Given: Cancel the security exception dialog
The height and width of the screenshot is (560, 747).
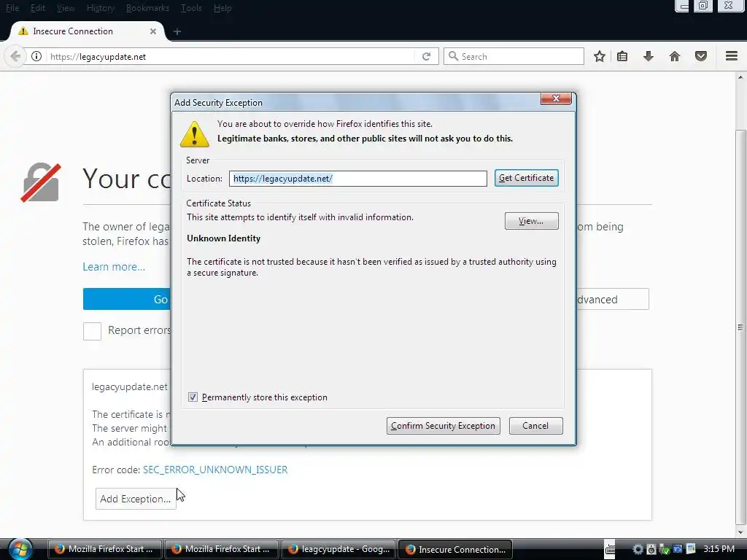Looking at the screenshot, I should 535,426.
